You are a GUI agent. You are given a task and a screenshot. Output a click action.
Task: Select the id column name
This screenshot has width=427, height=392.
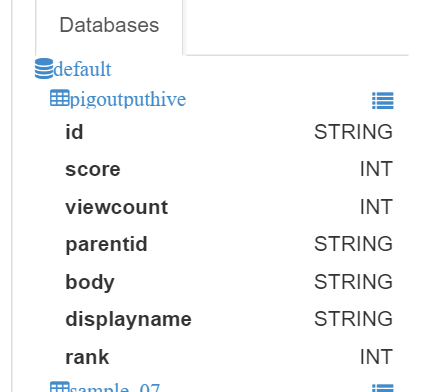pos(74,132)
